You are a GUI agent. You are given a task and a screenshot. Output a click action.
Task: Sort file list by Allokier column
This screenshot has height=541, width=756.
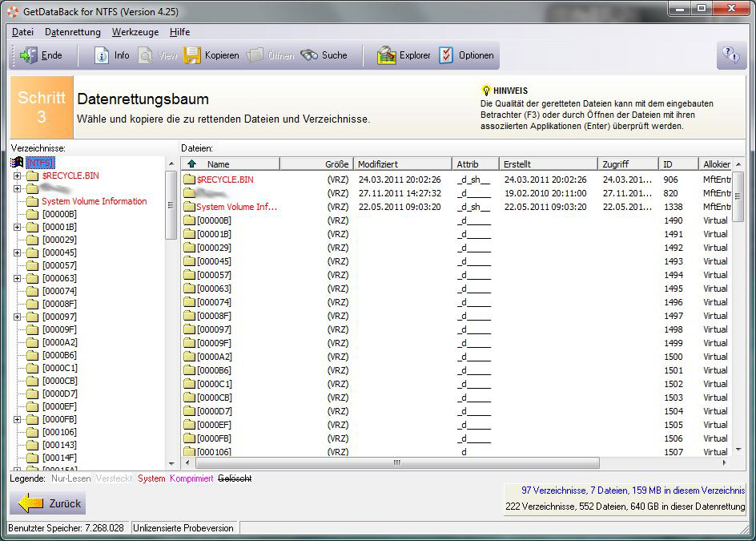pos(716,164)
